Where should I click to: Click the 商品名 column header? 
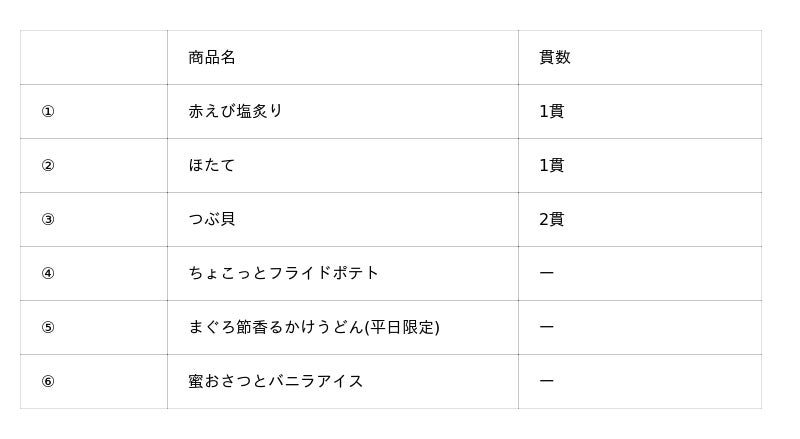click(212, 57)
